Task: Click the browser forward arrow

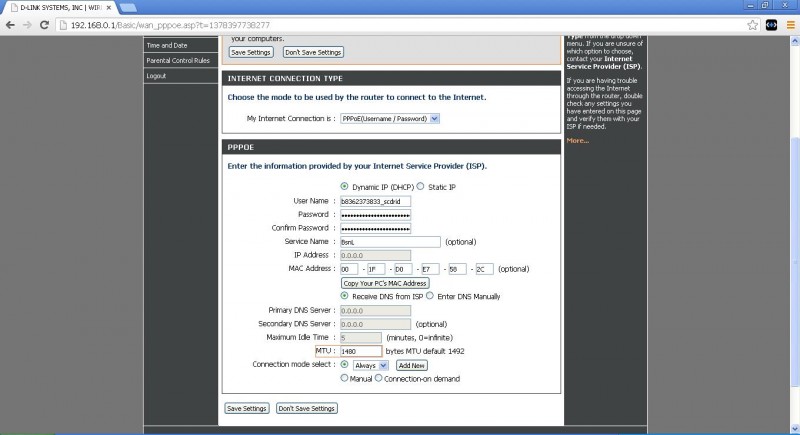Action: click(27, 24)
